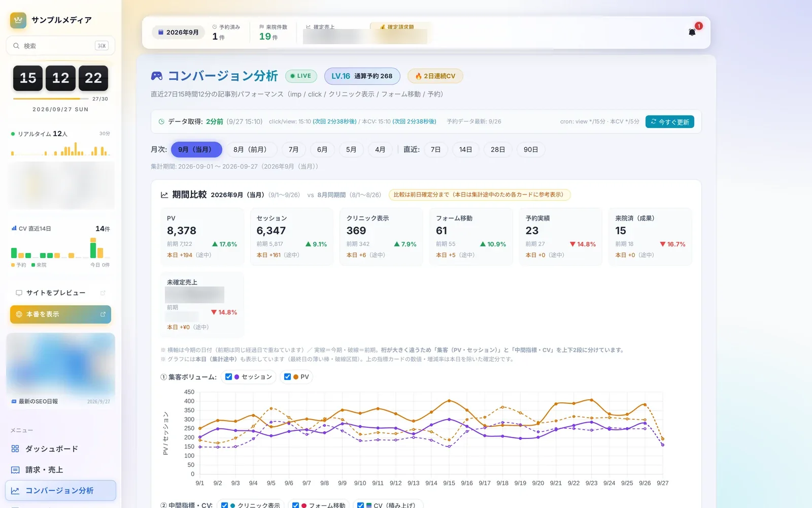The height and width of the screenshot is (508, 812).
Task: Click the clock icon beside 予約済み
Action: click(215, 27)
